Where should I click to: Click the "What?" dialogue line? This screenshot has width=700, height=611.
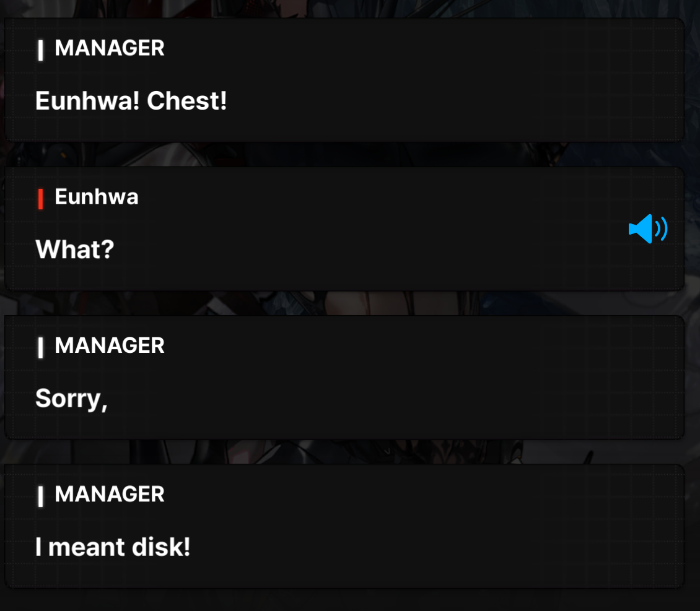point(74,249)
